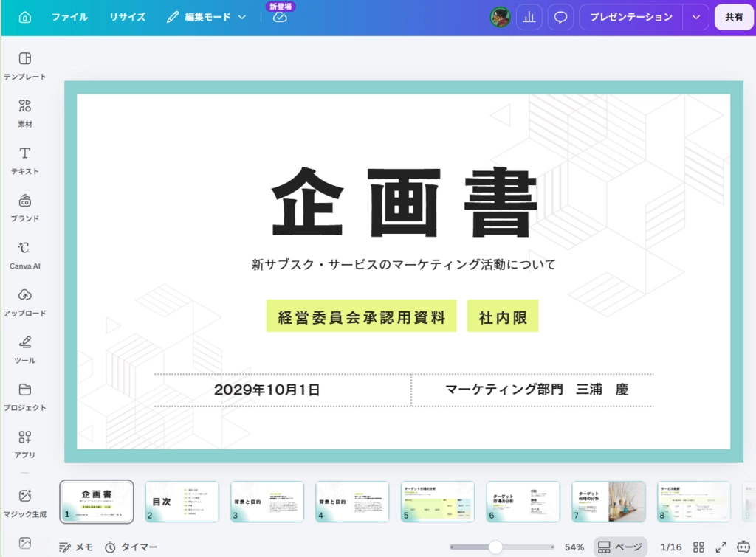The width and height of the screenshot is (756, 557).
Task: Enter fullscreen with expand arrows icon
Action: (721, 547)
